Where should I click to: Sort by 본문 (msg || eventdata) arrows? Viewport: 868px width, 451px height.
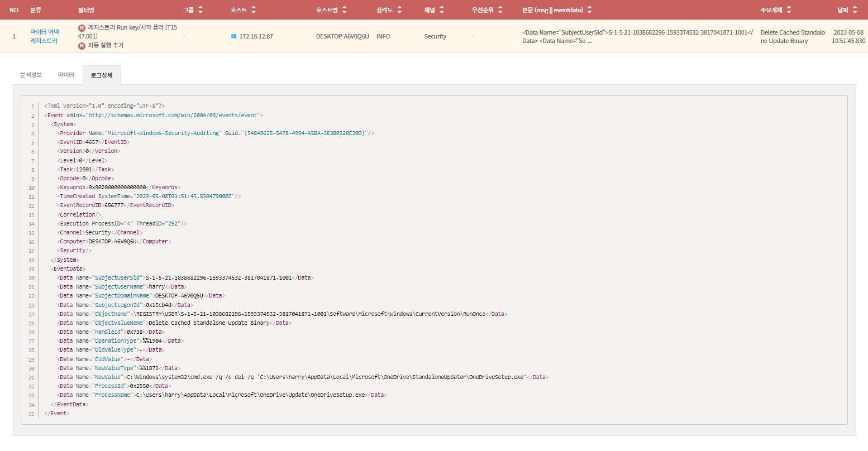click(589, 10)
